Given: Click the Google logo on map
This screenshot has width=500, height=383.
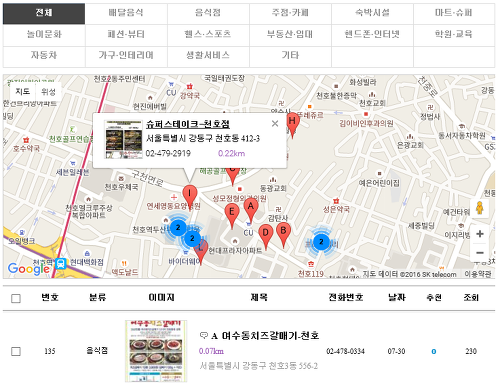Looking at the screenshot, I should coord(28,268).
